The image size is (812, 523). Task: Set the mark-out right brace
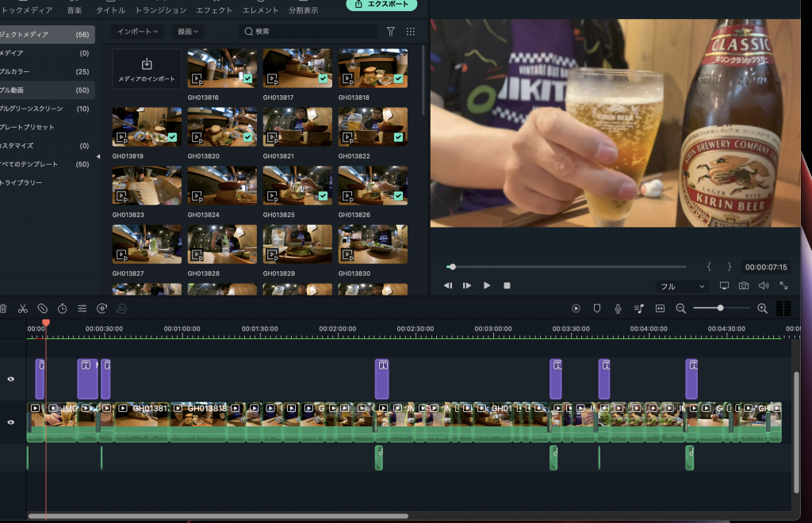pyautogui.click(x=730, y=267)
